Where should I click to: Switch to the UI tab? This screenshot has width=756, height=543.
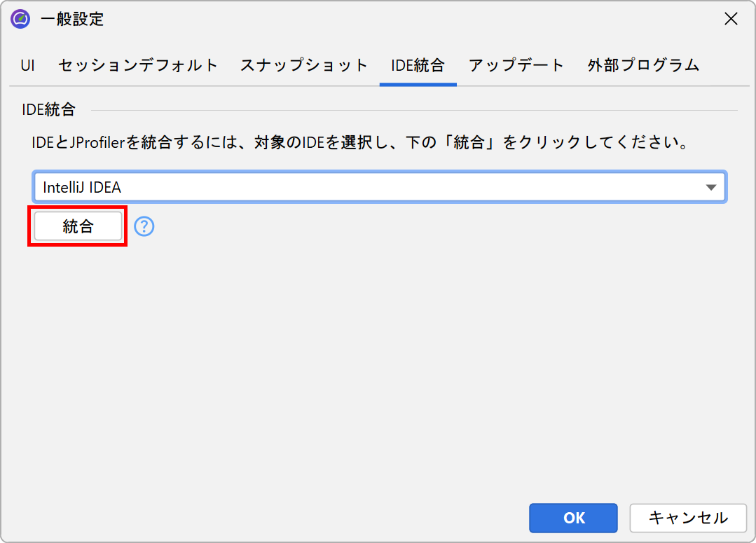pos(28,66)
